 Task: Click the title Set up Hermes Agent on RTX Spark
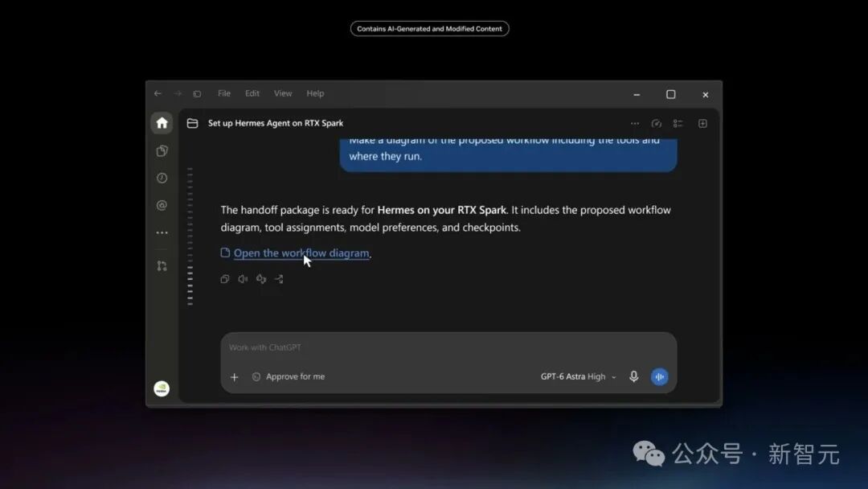276,124
